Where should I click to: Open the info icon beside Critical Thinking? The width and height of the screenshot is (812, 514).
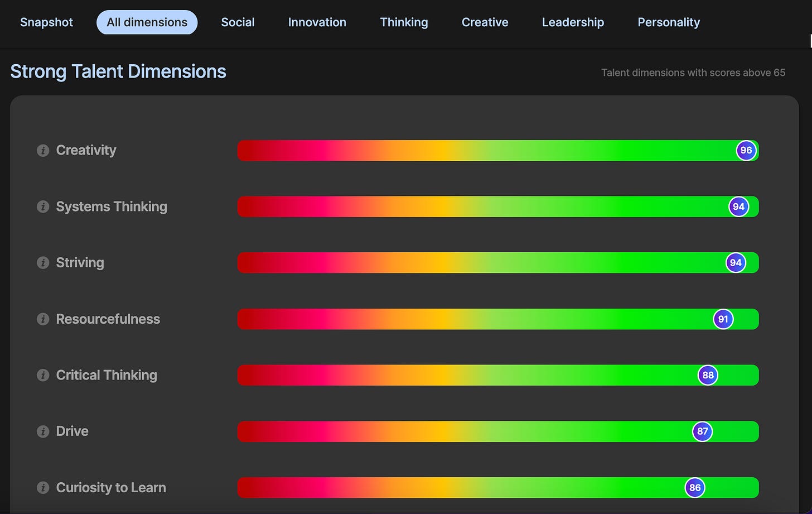(43, 376)
